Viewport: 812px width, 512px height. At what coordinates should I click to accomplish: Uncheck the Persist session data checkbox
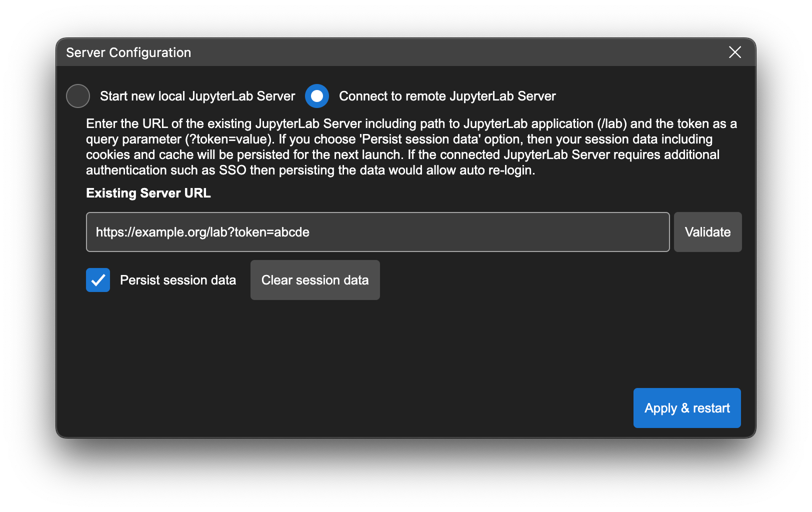tap(98, 280)
